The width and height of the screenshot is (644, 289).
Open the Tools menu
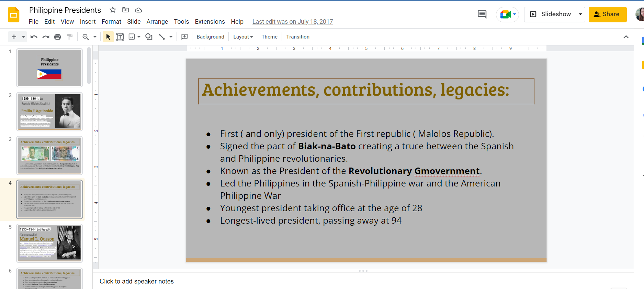181,22
